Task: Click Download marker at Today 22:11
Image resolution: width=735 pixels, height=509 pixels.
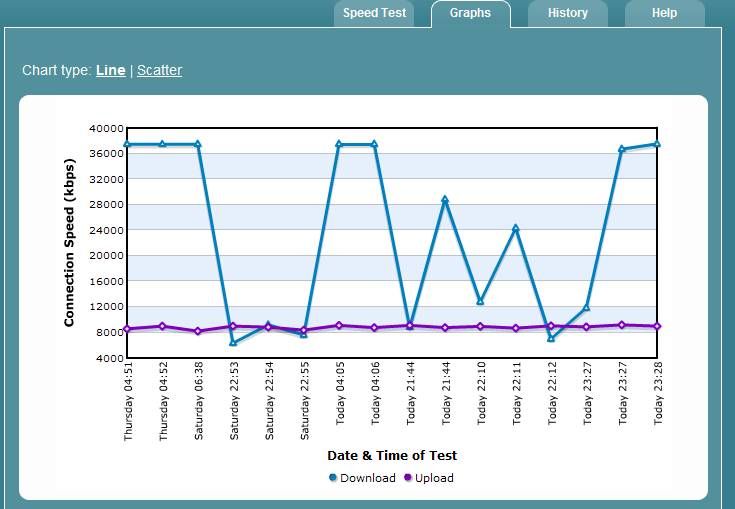Action: [516, 228]
